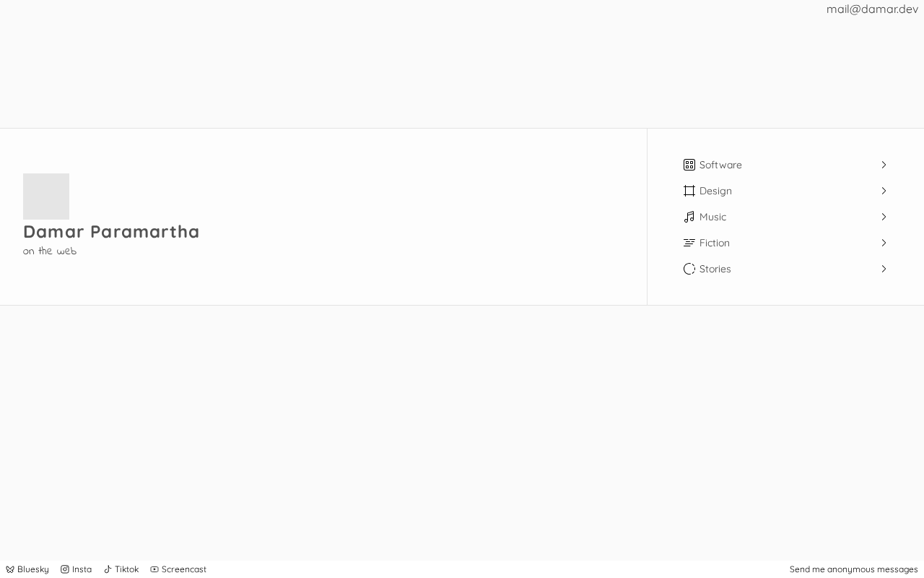
Task: Expand the Music section chevron
Action: (x=884, y=217)
